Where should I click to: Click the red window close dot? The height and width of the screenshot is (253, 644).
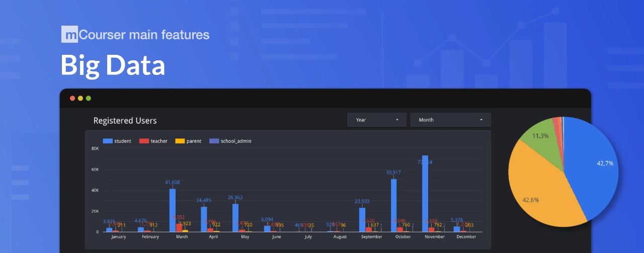point(72,98)
